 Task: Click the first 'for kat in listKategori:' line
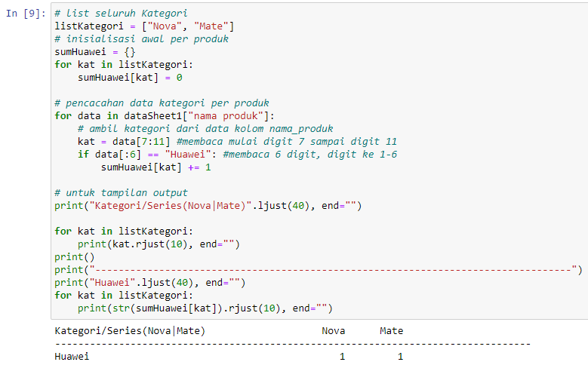pyautogui.click(x=124, y=64)
